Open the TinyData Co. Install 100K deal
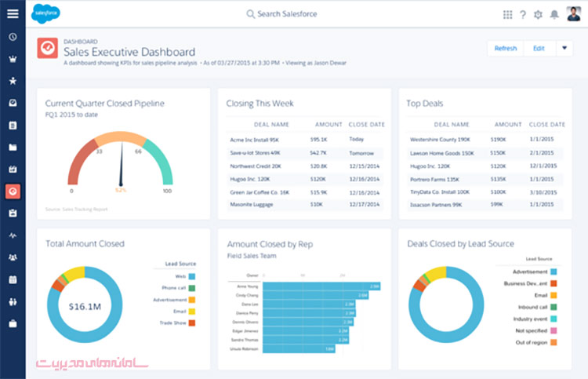 click(440, 192)
